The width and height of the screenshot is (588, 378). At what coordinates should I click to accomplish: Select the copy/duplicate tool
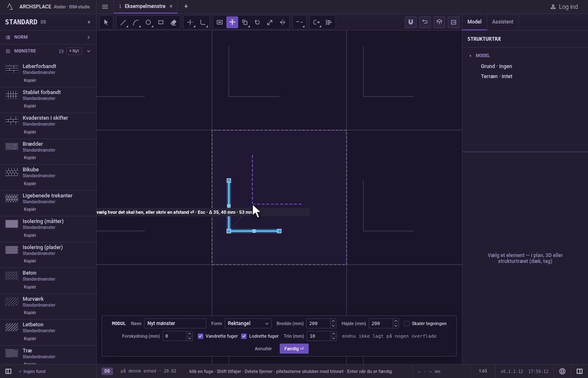[245, 22]
